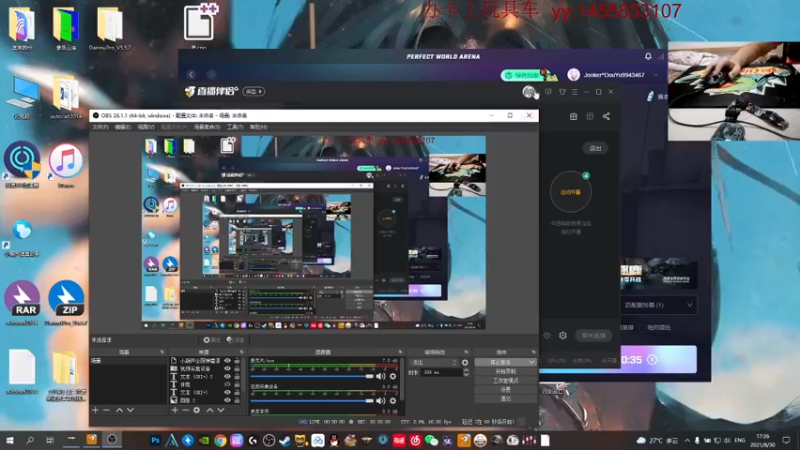Select the 场景 item in Scenes list
This screenshot has height=450, width=800.
click(128, 361)
